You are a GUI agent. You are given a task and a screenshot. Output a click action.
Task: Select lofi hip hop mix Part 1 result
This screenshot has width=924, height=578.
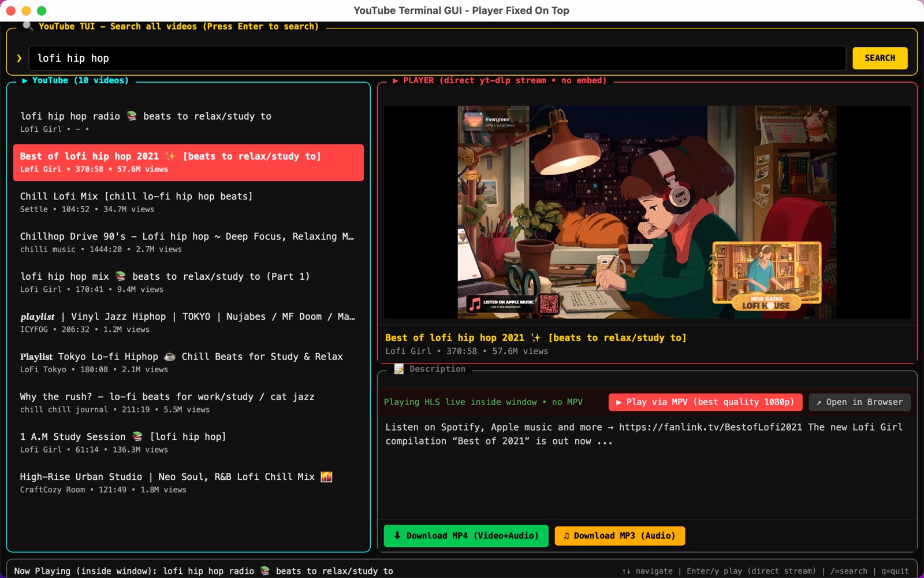click(x=188, y=282)
